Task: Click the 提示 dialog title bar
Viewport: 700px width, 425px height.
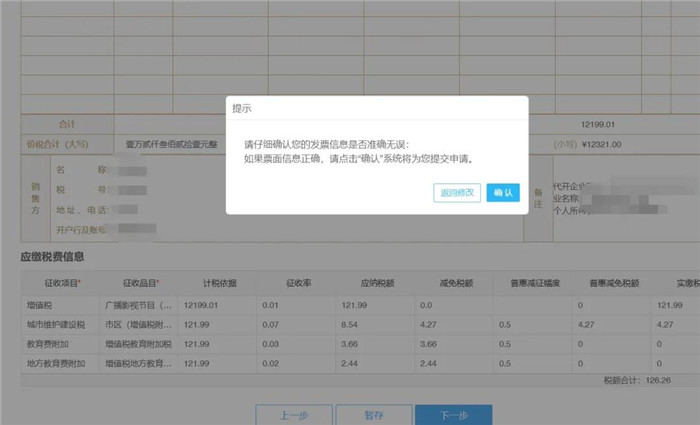Action: (376, 107)
